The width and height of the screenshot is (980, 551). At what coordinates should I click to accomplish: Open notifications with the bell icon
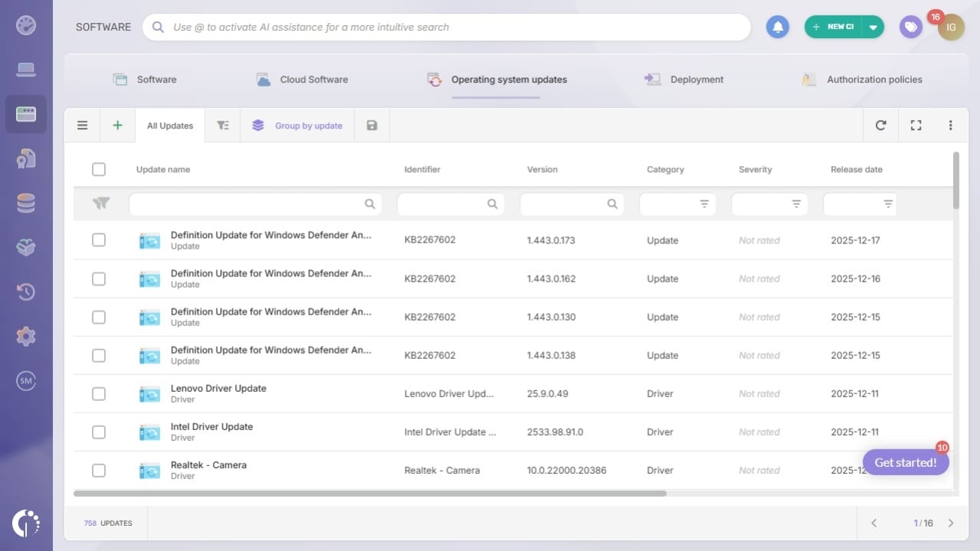point(777,27)
